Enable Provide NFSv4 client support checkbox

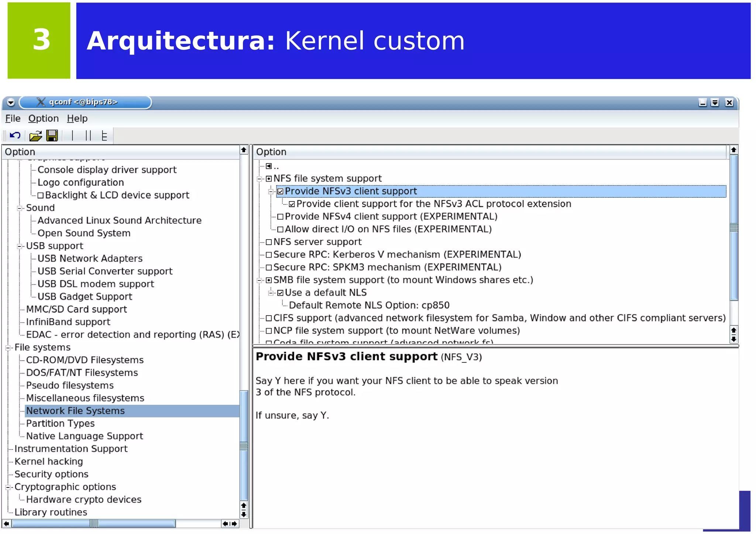(x=280, y=217)
